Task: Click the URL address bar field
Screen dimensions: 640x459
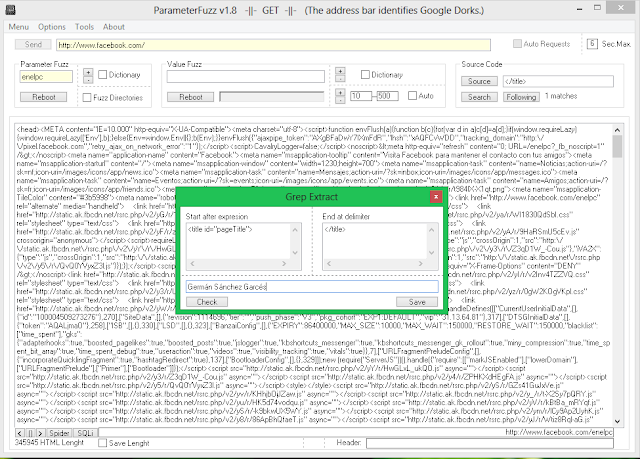Action: point(273,45)
